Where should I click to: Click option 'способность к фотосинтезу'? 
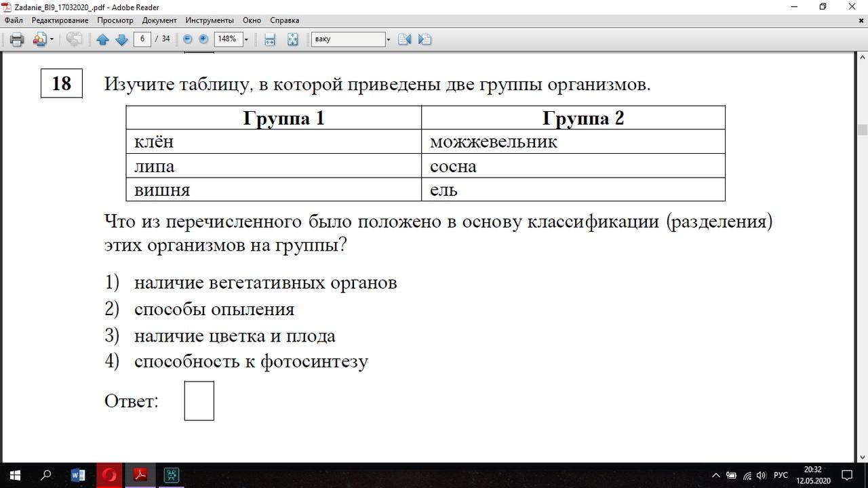coord(251,361)
